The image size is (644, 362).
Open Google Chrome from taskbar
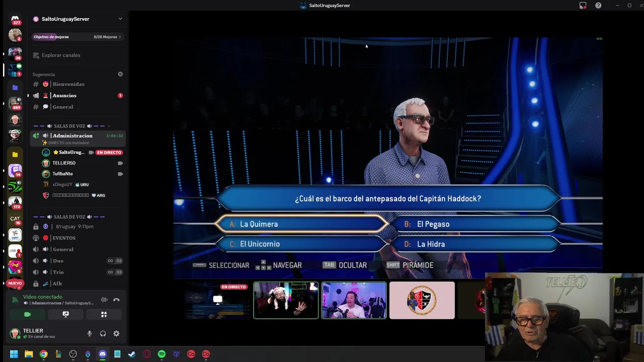(44, 354)
